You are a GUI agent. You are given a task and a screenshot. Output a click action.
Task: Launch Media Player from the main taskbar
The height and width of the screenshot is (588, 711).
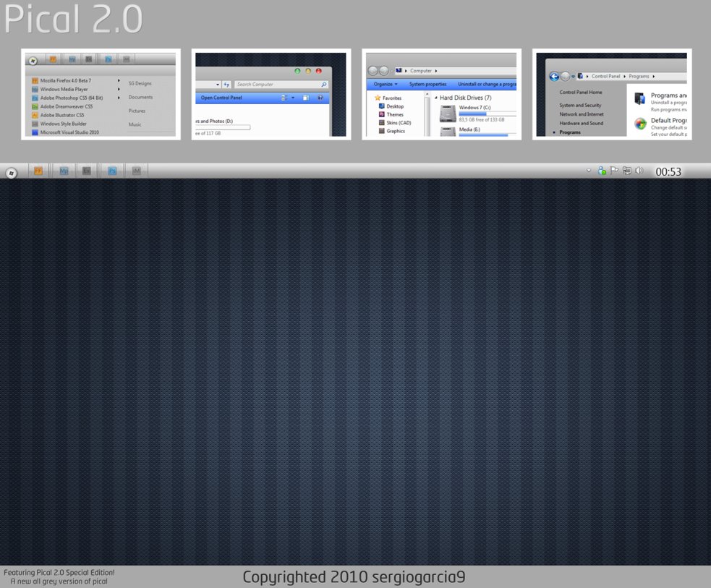coord(64,171)
